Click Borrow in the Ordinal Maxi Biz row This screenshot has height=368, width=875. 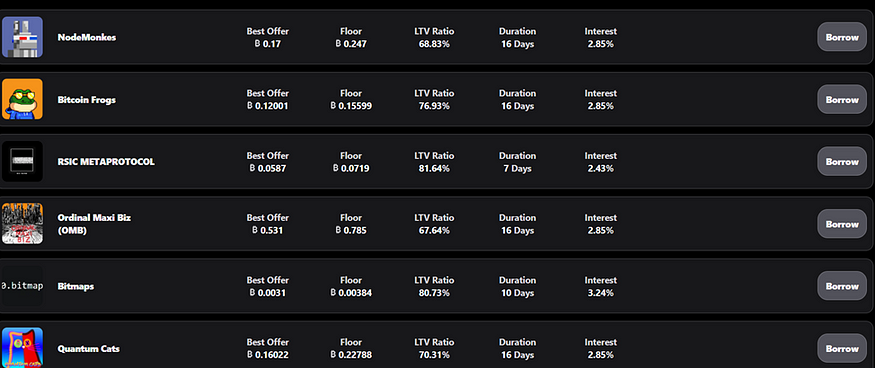(x=842, y=224)
